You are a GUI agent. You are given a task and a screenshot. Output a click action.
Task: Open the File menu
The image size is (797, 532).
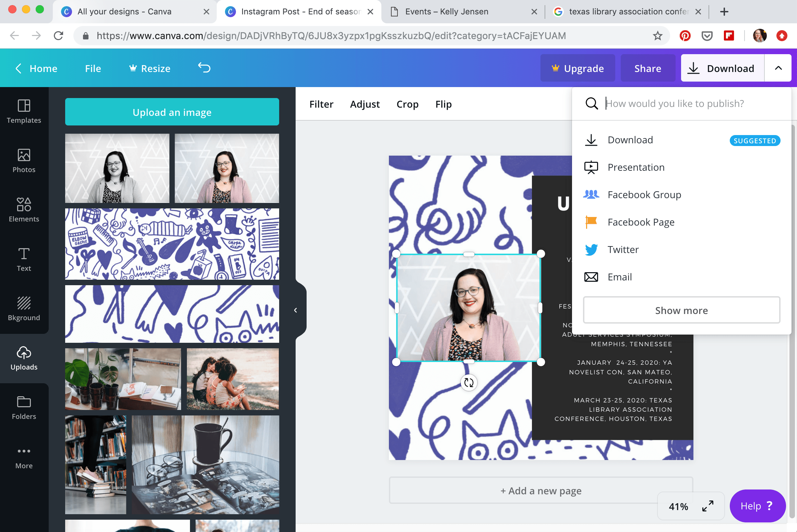[93, 69]
